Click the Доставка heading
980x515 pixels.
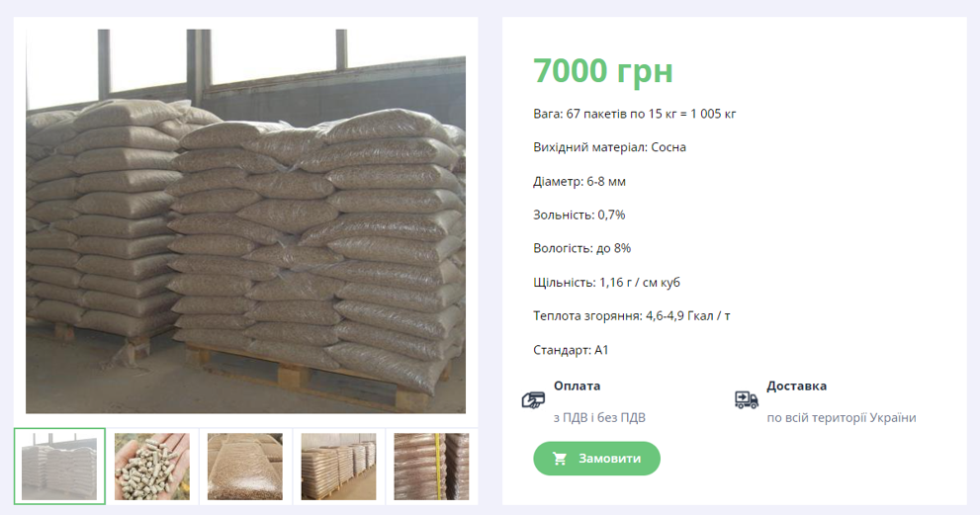(797, 386)
